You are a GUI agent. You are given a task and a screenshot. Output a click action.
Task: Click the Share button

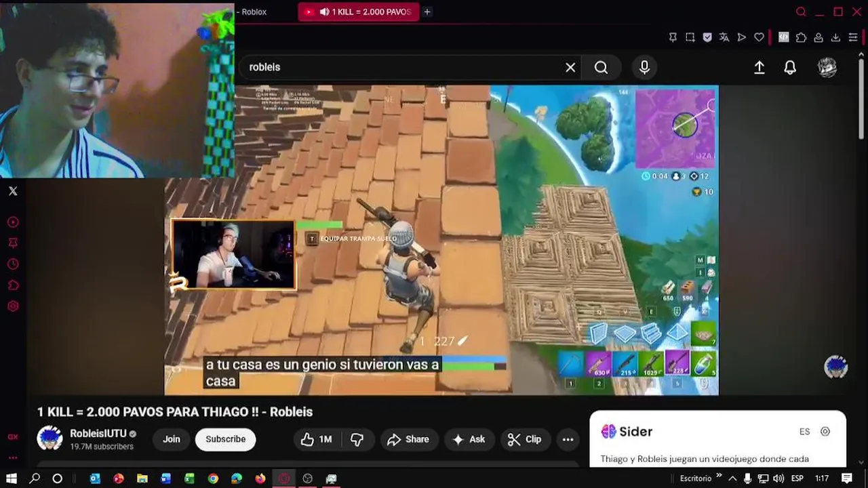408,439
